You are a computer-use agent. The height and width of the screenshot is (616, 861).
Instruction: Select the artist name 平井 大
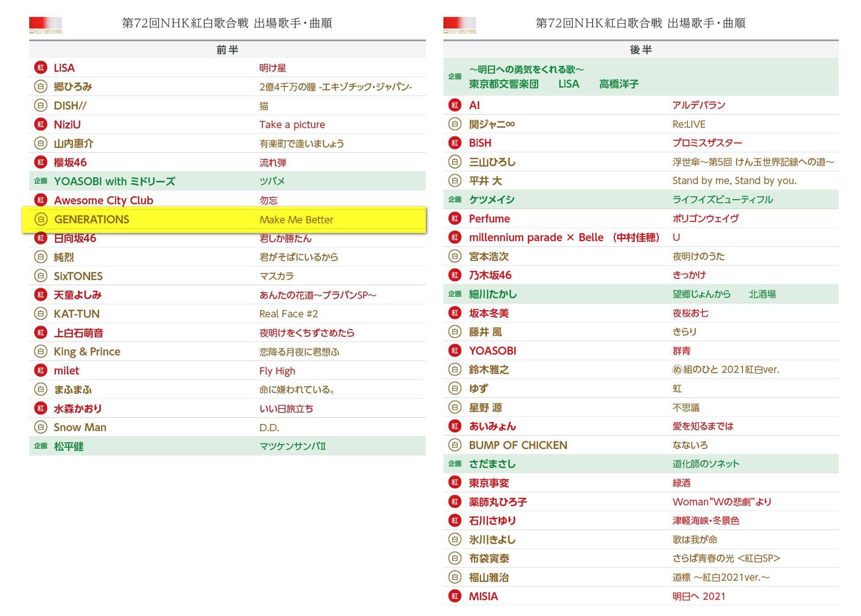486,181
